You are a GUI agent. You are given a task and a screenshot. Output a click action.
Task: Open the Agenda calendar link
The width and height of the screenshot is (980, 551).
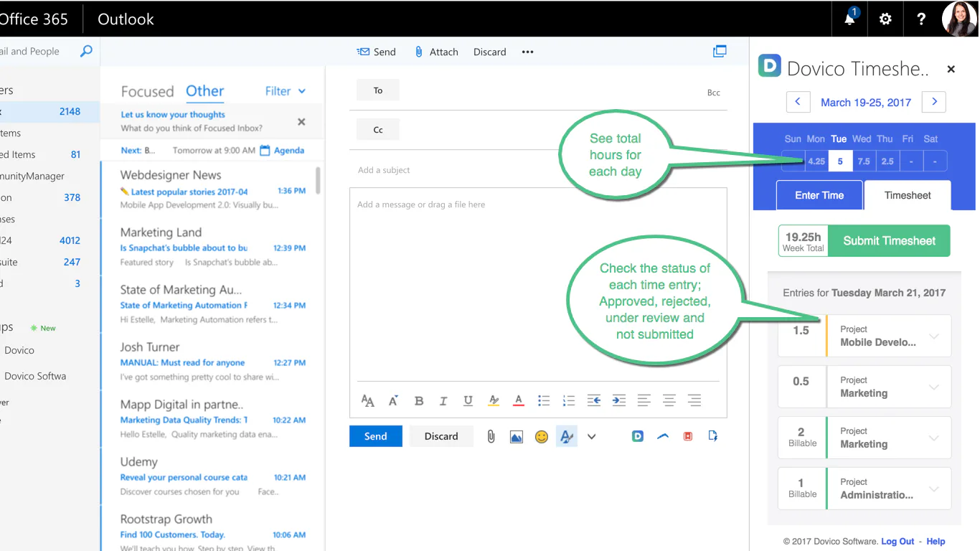pyautogui.click(x=282, y=151)
